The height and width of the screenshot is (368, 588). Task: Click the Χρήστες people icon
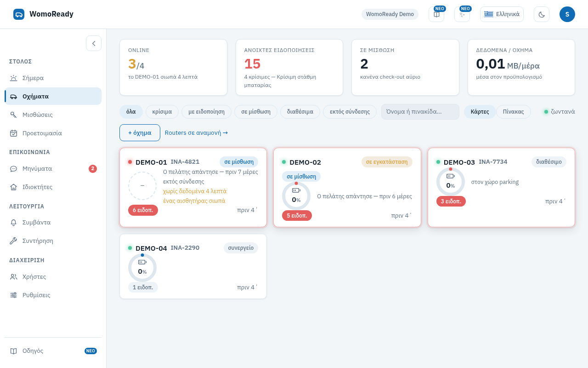click(x=13, y=277)
